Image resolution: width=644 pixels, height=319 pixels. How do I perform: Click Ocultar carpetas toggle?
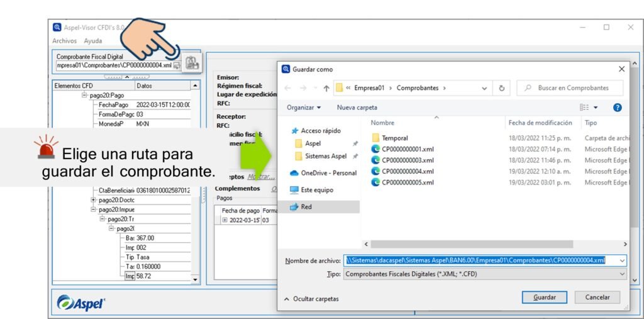[312, 299]
